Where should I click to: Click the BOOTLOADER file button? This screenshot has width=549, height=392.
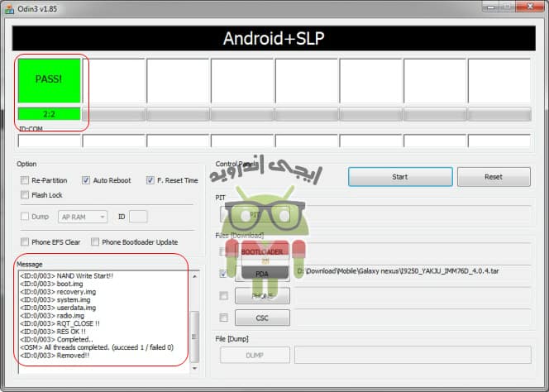[x=262, y=252]
